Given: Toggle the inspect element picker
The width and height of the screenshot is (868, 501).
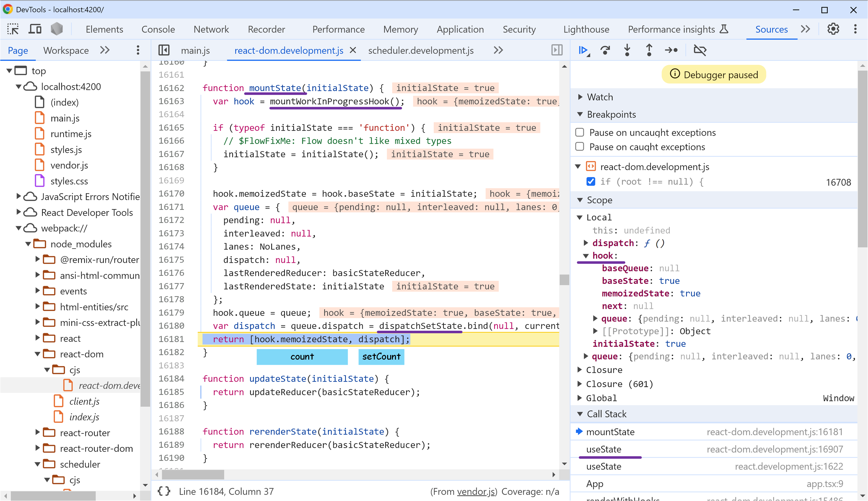Looking at the screenshot, I should [x=13, y=29].
